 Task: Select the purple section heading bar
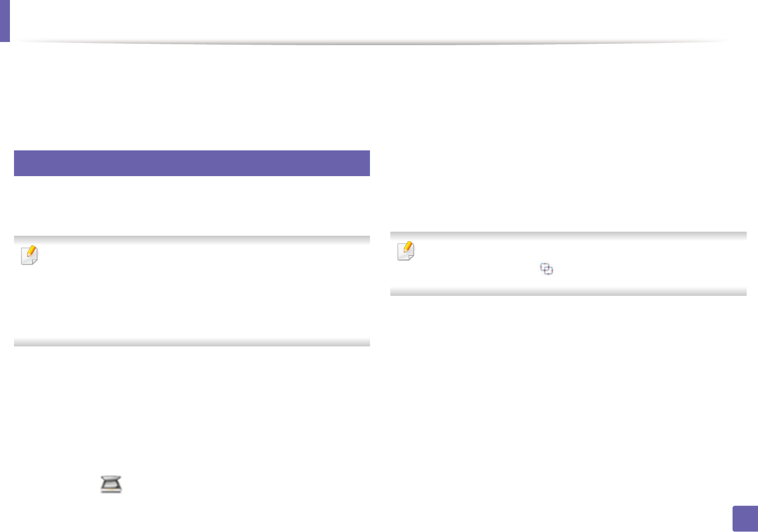[x=192, y=163]
